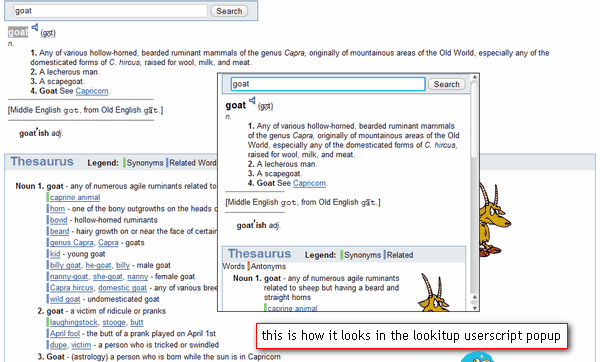Viewport: 600px width, 362px height.
Task: Click the Thesaurus heading in main page
Action: point(42,161)
